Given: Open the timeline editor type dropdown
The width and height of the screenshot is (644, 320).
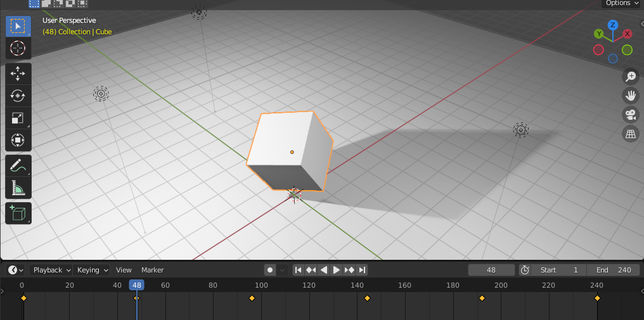Looking at the screenshot, I should pyautogui.click(x=16, y=270).
